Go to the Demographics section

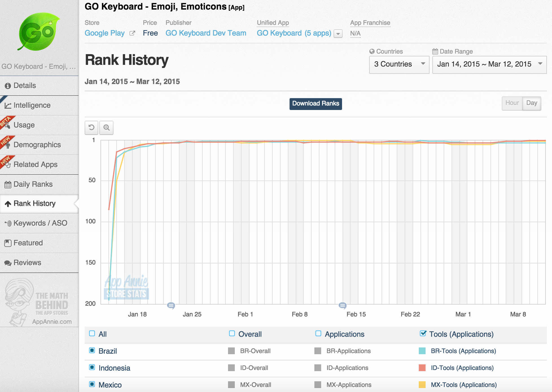click(x=39, y=145)
